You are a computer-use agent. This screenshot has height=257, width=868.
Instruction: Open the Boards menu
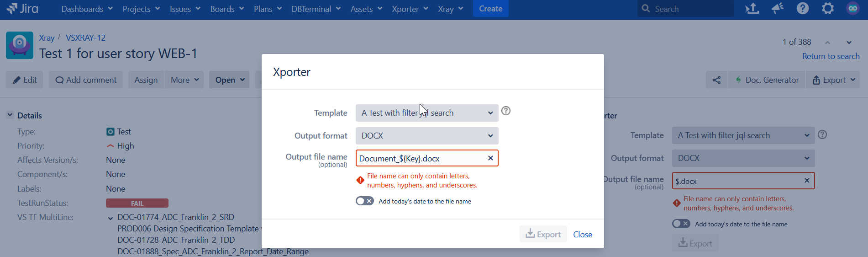(x=227, y=9)
